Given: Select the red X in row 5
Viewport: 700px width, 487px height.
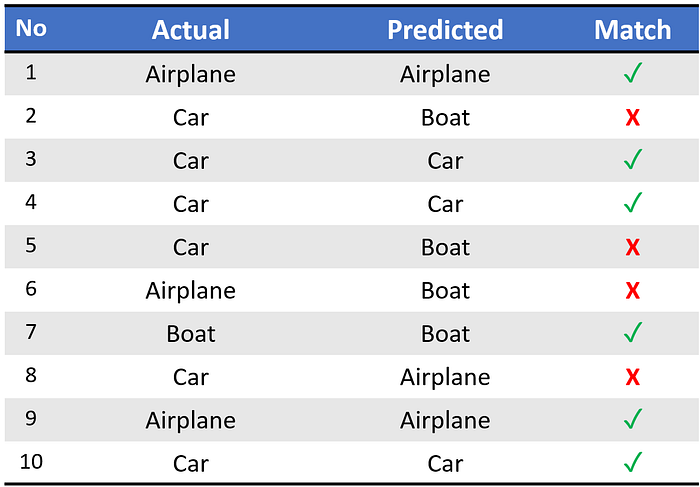Looking at the screenshot, I should pyautogui.click(x=633, y=247).
